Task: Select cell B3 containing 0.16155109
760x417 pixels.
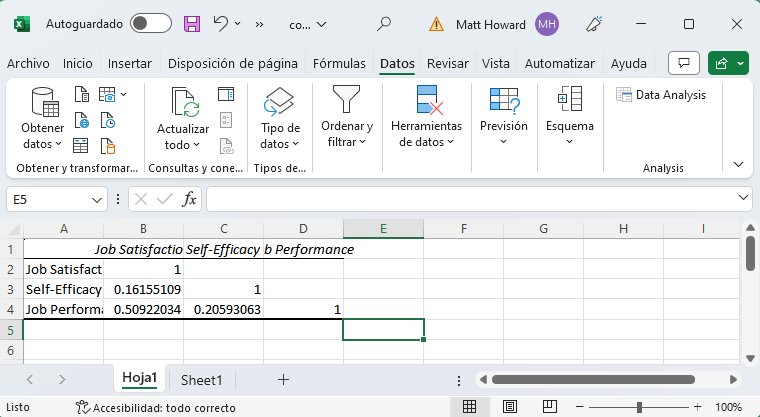Action: click(143, 289)
